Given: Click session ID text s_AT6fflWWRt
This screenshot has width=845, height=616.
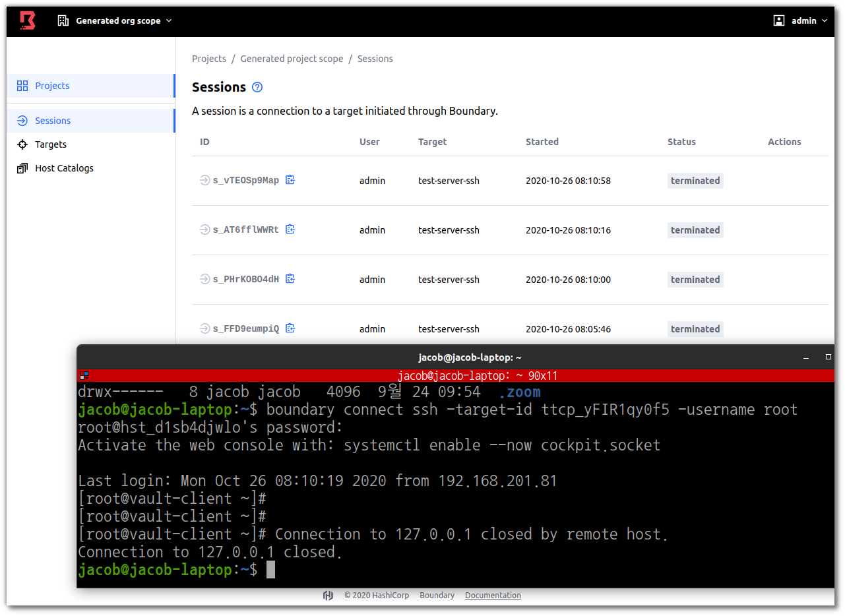Looking at the screenshot, I should pyautogui.click(x=246, y=230).
